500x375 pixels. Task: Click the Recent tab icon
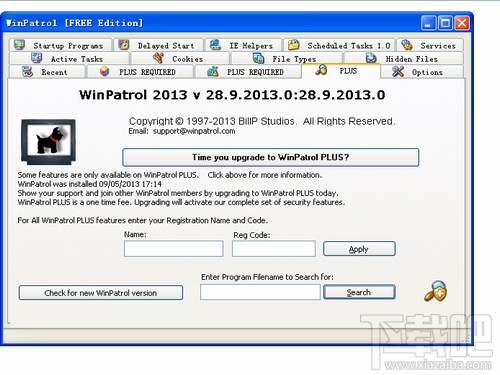pyautogui.click(x=27, y=72)
